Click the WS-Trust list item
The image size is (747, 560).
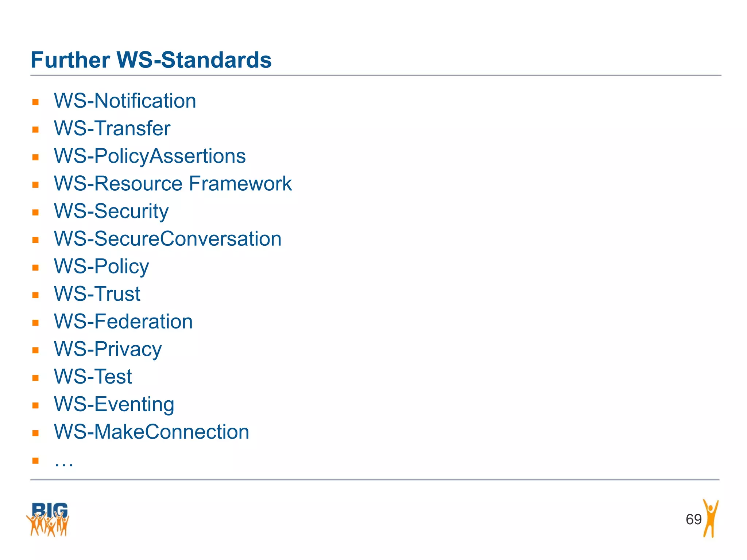(97, 294)
